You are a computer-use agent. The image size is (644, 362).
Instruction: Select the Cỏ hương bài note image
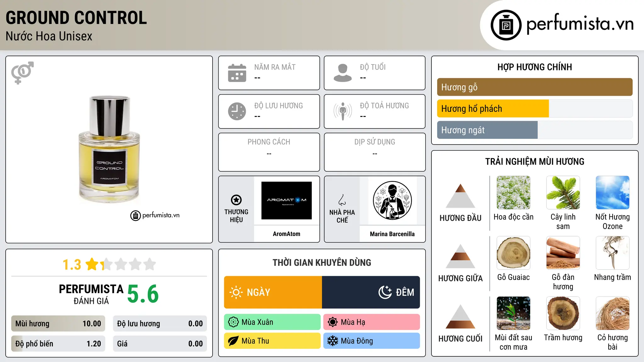click(x=613, y=313)
